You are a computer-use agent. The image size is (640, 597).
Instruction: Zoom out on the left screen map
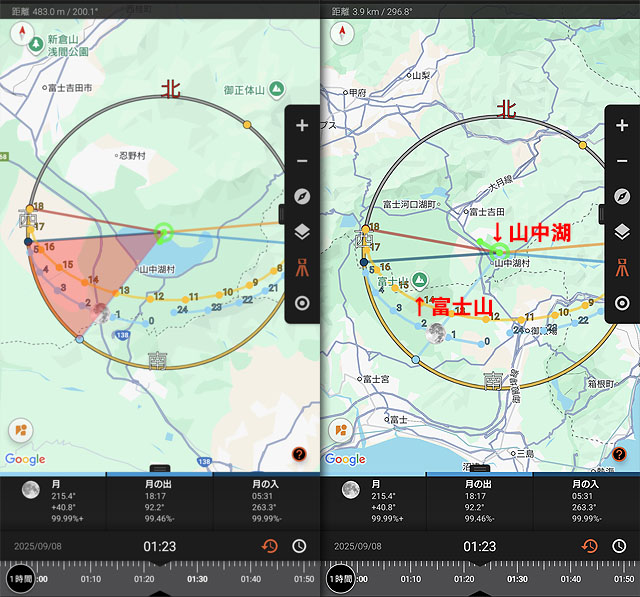point(302,161)
